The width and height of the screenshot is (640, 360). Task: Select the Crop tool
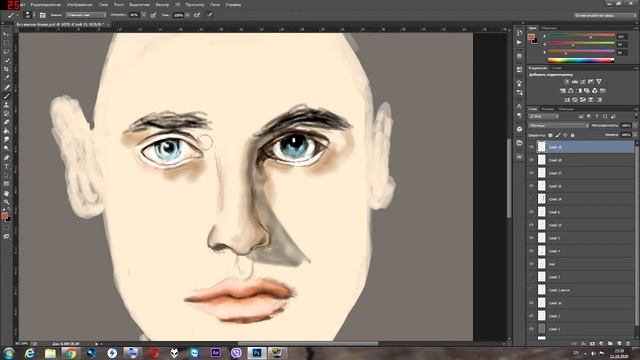6,69
